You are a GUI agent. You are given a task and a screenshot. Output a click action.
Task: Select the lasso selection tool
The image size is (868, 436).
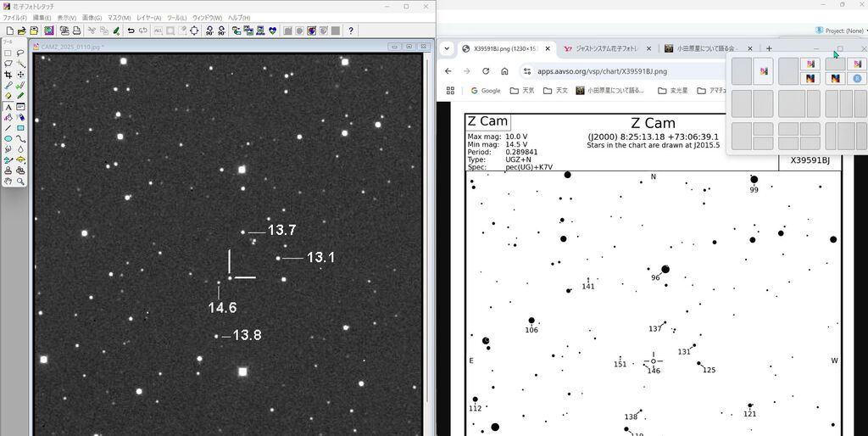(x=20, y=53)
